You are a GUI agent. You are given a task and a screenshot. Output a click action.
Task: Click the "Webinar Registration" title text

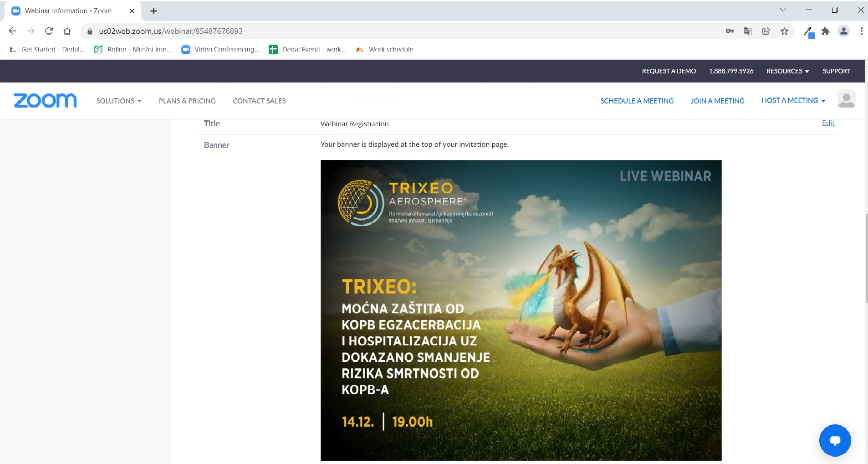pos(354,124)
